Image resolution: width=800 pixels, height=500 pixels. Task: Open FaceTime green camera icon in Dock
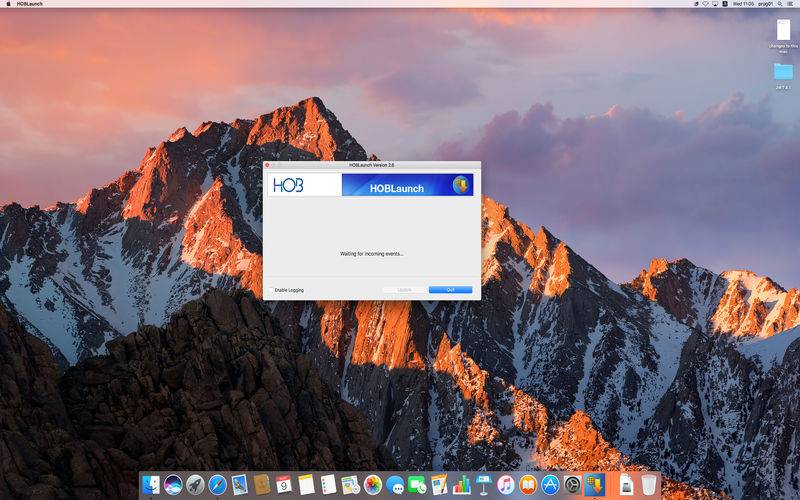pyautogui.click(x=417, y=485)
